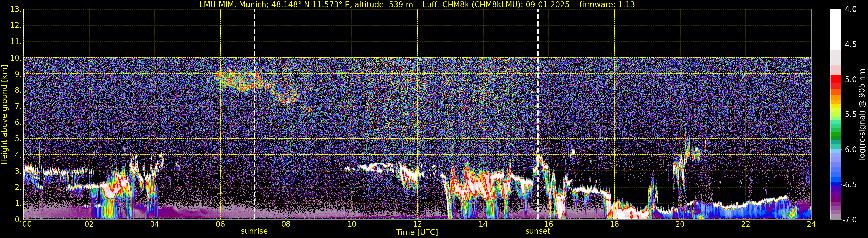This screenshot has width=868, height=238.
Task: Click the '04' time axis tick label
Action: (x=155, y=224)
